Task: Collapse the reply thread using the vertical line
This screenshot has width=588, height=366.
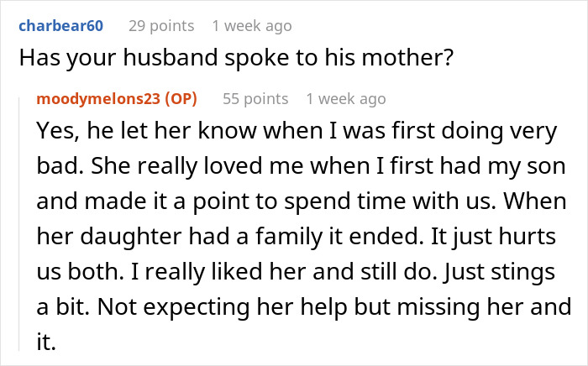Action: pos(24,227)
